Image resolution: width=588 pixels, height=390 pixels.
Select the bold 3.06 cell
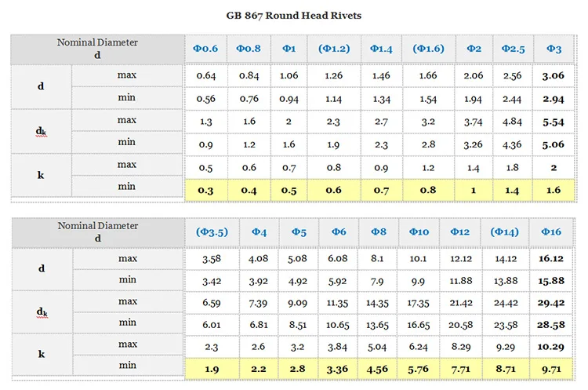pos(554,76)
